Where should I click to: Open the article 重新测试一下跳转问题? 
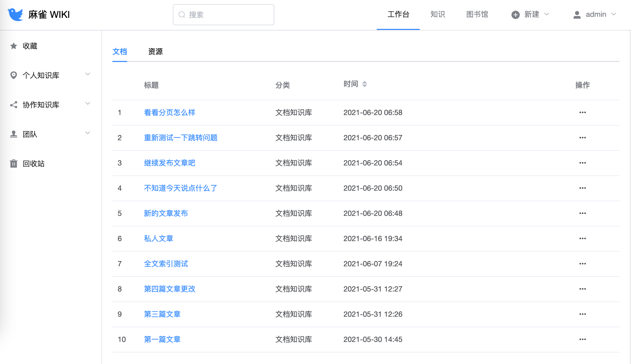[x=180, y=138]
